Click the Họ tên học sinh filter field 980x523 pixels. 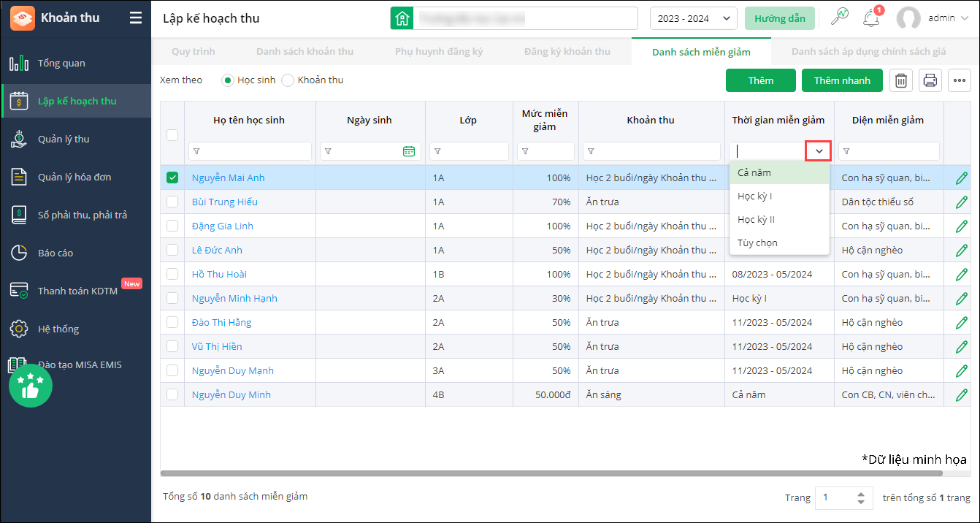click(250, 151)
